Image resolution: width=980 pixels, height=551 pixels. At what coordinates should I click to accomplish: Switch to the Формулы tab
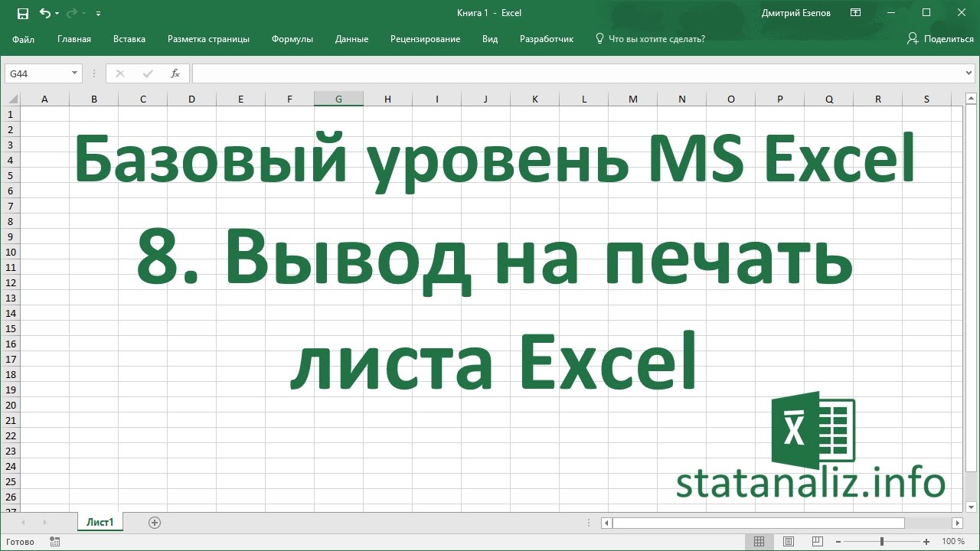tap(292, 39)
